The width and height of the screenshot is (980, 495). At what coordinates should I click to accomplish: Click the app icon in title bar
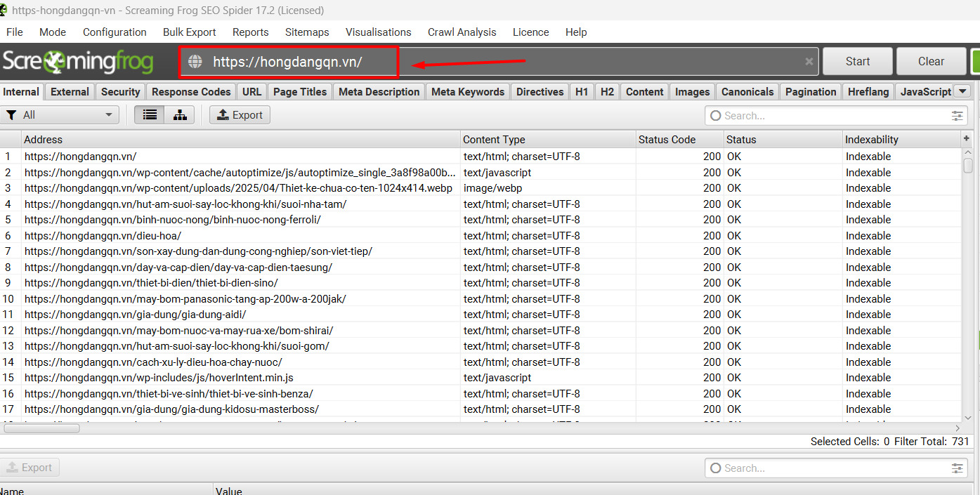pos(4,10)
